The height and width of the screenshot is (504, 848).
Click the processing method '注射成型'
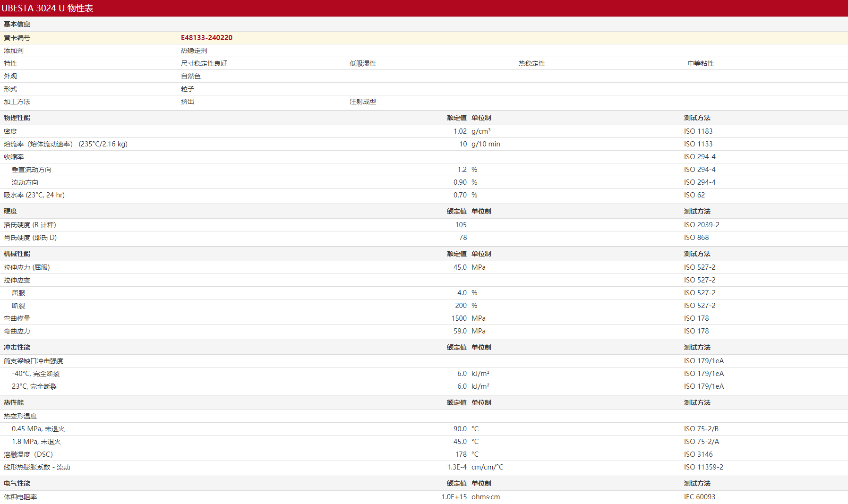(x=363, y=102)
